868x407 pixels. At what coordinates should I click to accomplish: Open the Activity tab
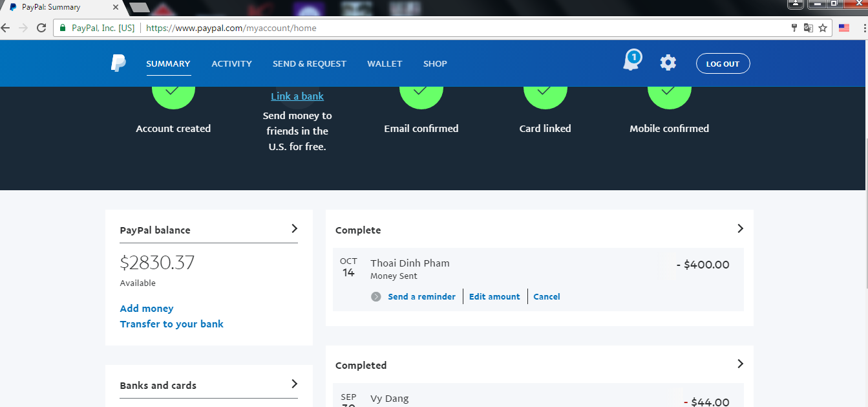coord(231,63)
